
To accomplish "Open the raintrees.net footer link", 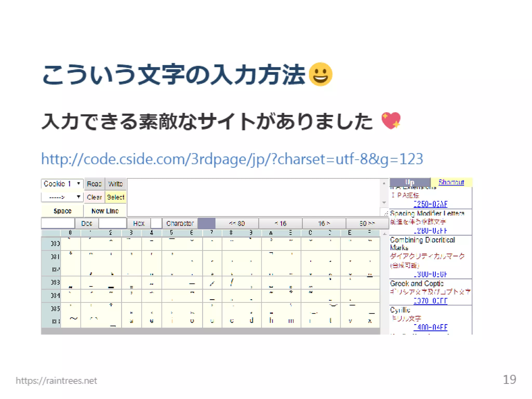I will point(56,381).
